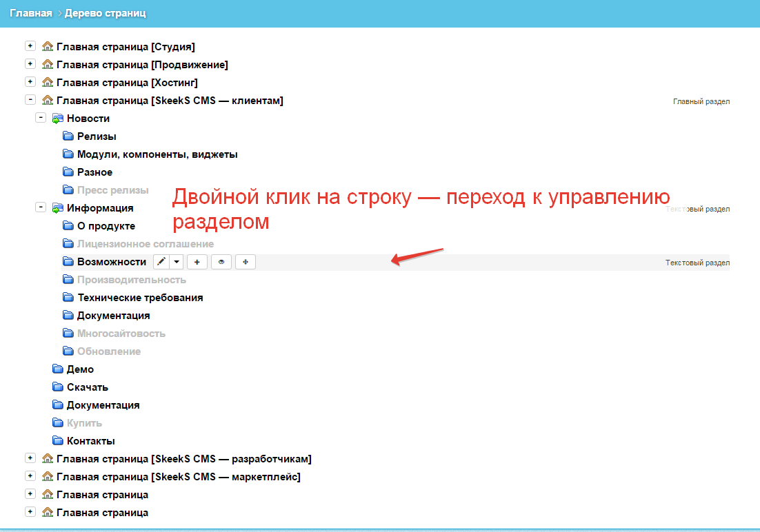
Task: Click the Контакты folder icon
Action: coord(58,441)
